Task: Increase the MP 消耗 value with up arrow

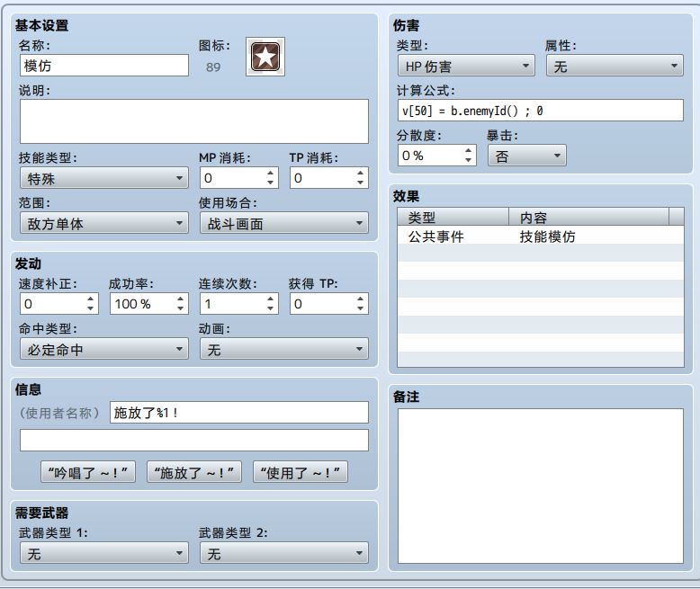Action: coord(270,174)
